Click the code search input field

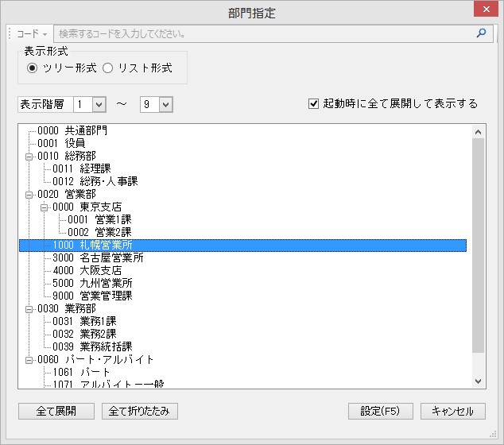[x=262, y=34]
